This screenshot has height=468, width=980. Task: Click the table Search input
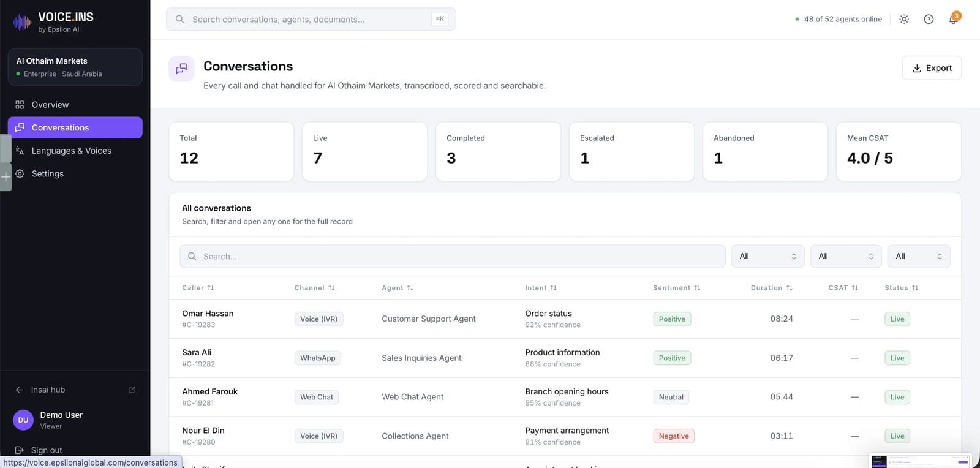[452, 256]
